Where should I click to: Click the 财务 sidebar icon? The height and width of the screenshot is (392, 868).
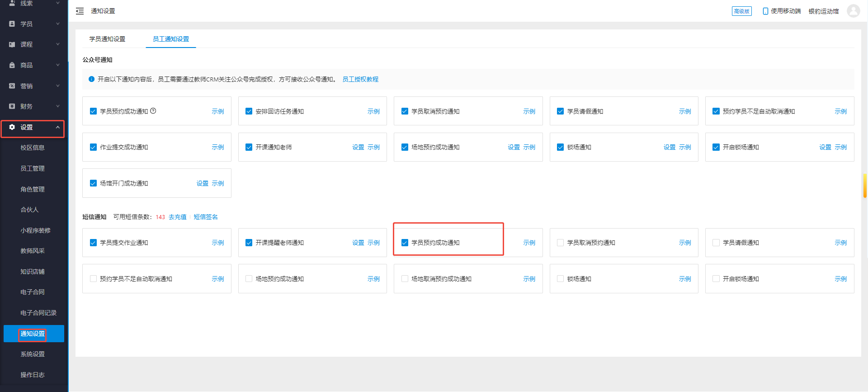coord(12,106)
